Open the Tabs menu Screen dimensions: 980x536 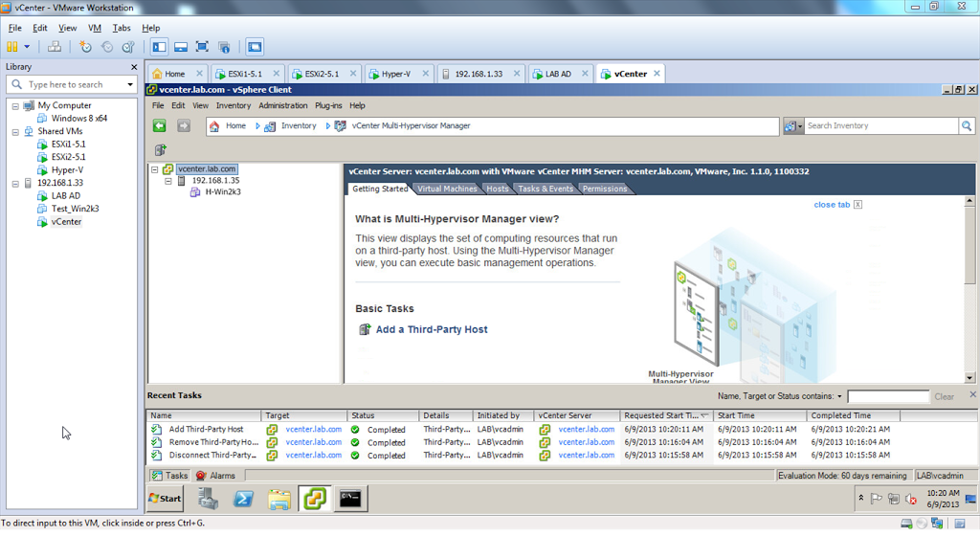tap(122, 28)
